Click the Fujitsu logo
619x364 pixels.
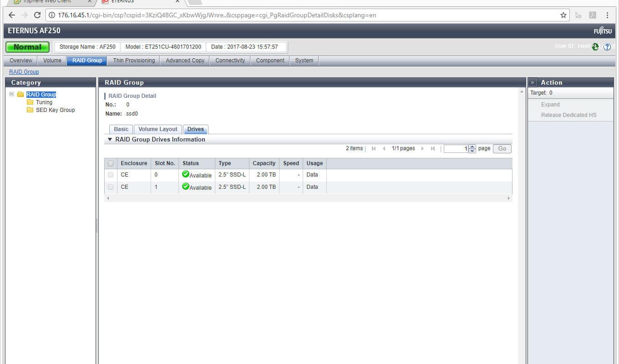tap(603, 31)
